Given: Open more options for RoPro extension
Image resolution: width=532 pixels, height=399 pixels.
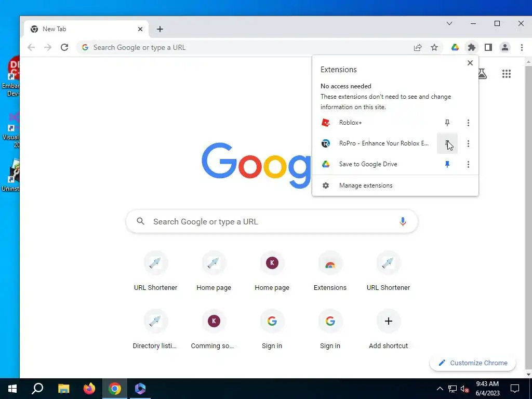Looking at the screenshot, I should [x=468, y=143].
